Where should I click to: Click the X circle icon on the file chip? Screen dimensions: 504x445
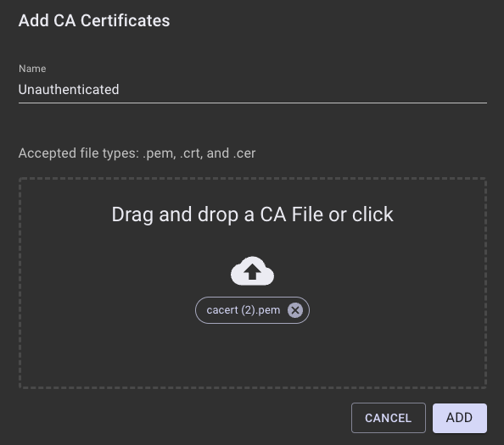(x=295, y=310)
